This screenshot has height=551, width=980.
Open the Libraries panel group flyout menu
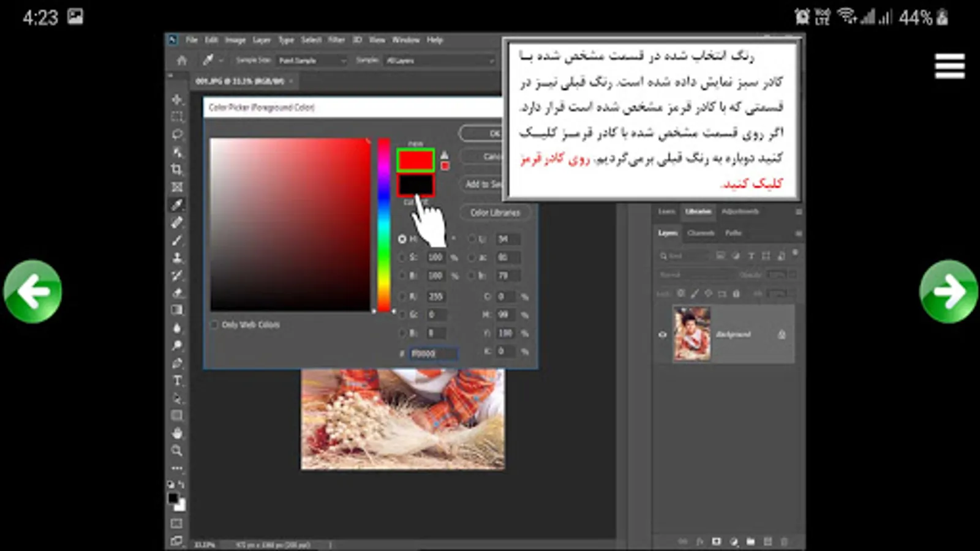click(798, 212)
